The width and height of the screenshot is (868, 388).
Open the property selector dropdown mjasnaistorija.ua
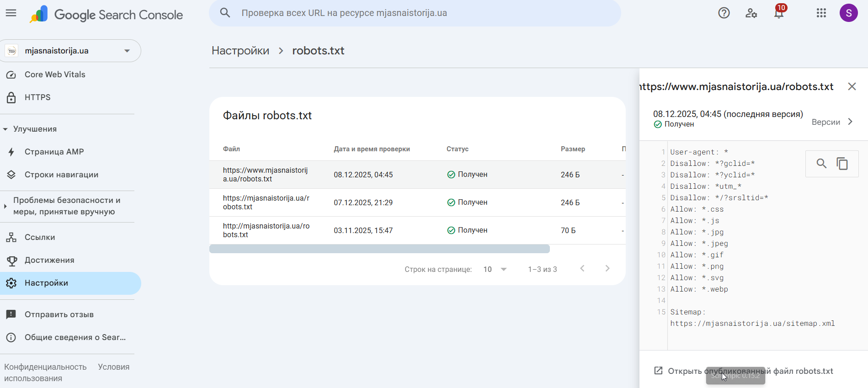70,51
